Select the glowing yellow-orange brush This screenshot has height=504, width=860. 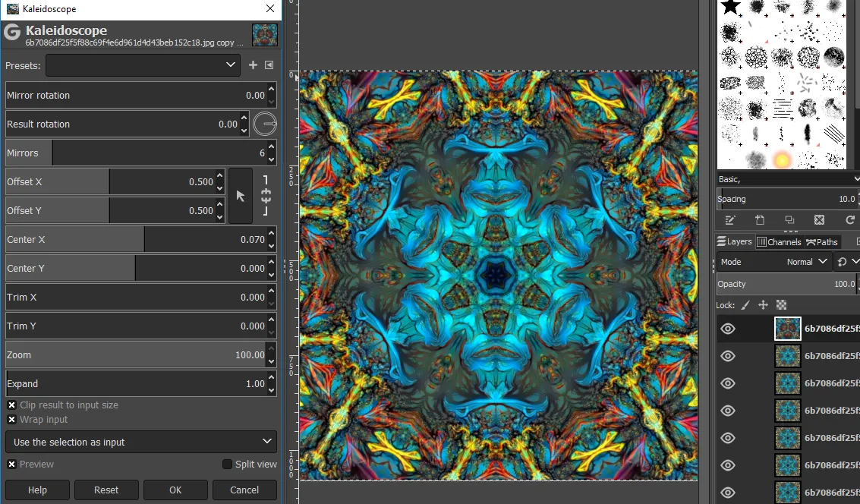(782, 159)
